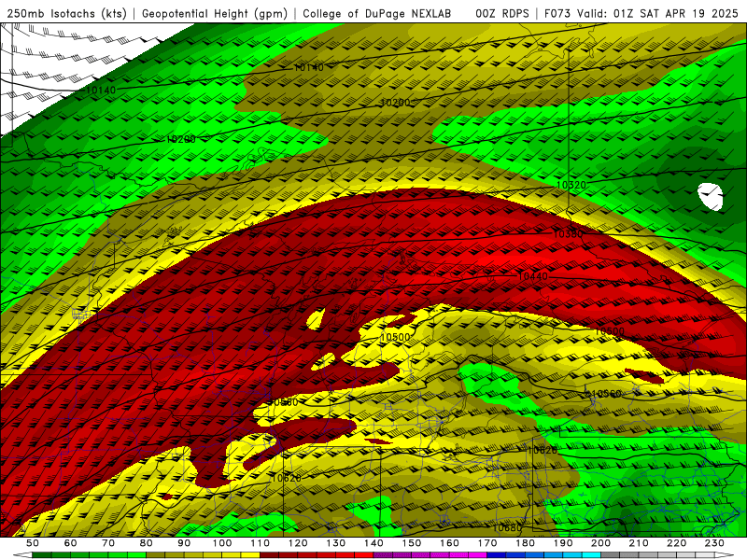Click the '210' value on the color scale
The image size is (747, 560).
639,543
